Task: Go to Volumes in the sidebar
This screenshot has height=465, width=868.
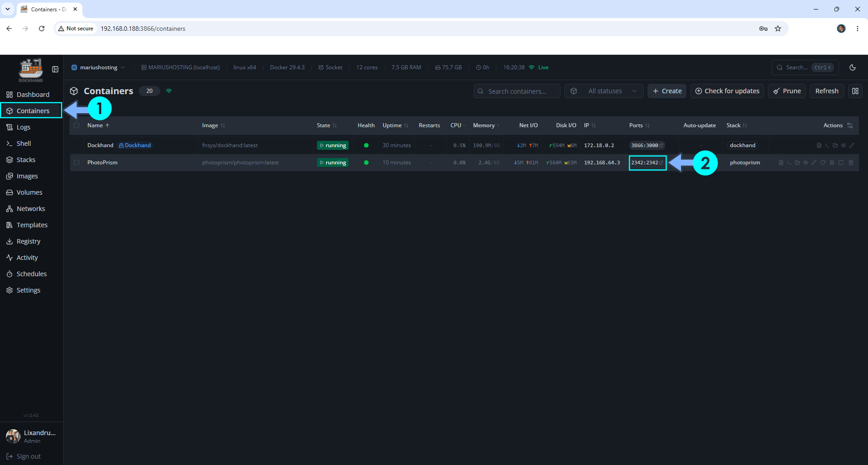Action: (32, 192)
